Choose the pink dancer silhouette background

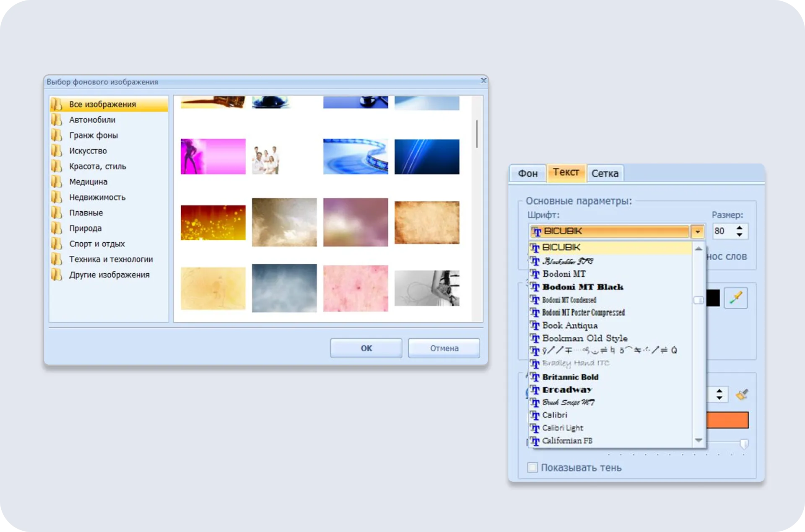click(213, 156)
